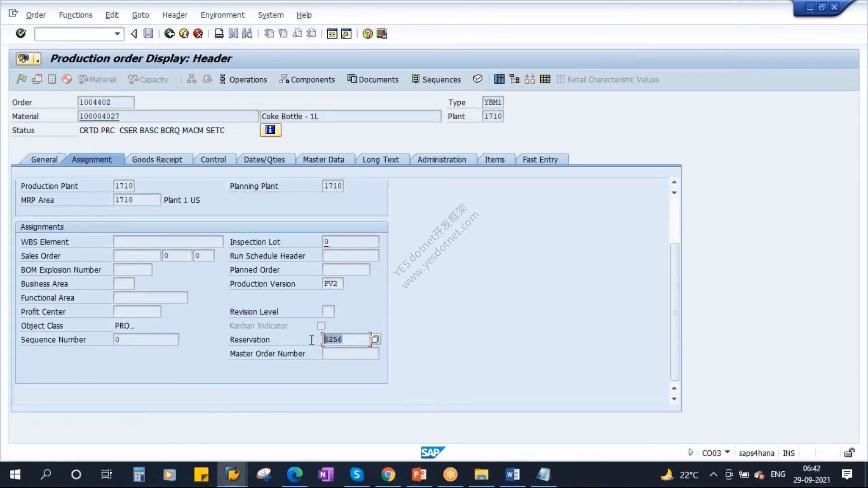868x488 pixels.
Task: Click the green checkmark Enter icon
Action: [21, 33]
